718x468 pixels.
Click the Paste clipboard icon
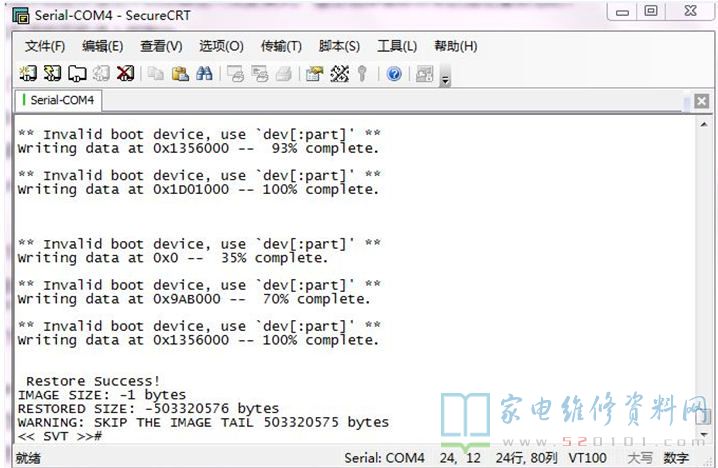[x=180, y=74]
